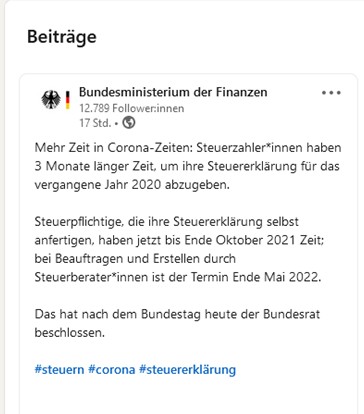Open the #steuererklärung hashtag
Image resolution: width=364 pixels, height=414 pixels.
pyautogui.click(x=187, y=370)
